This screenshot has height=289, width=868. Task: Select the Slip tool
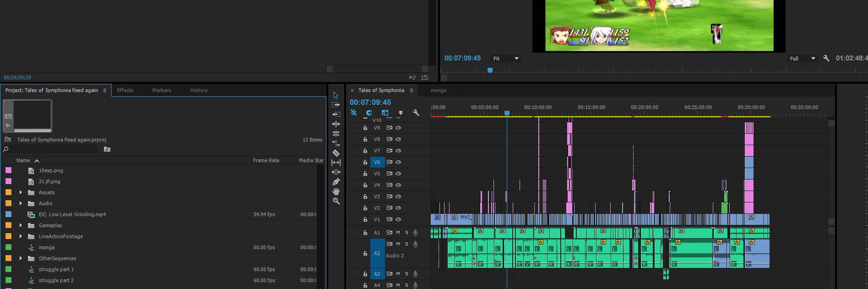tap(336, 163)
